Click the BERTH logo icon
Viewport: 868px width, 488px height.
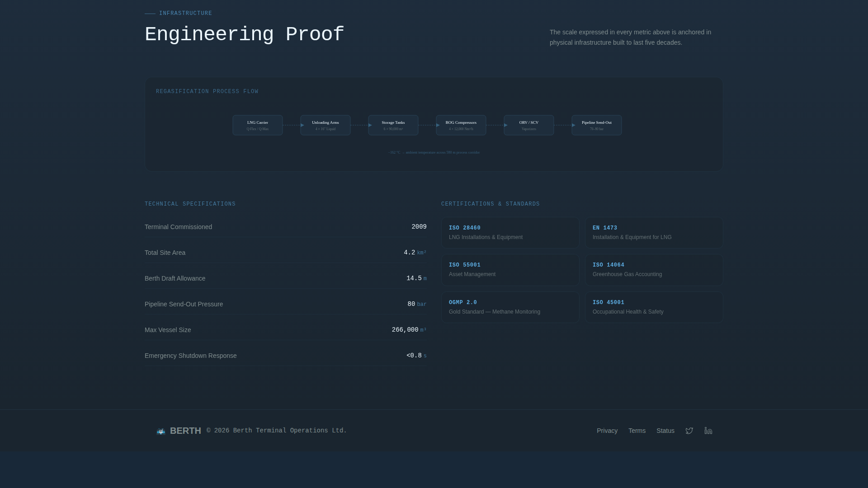coord(161,431)
